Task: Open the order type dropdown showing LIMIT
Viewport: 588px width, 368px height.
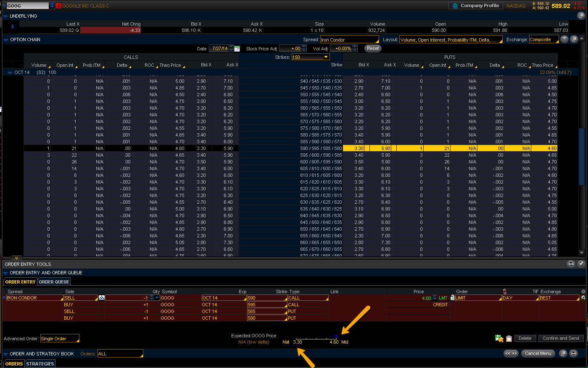Action: pos(478,298)
